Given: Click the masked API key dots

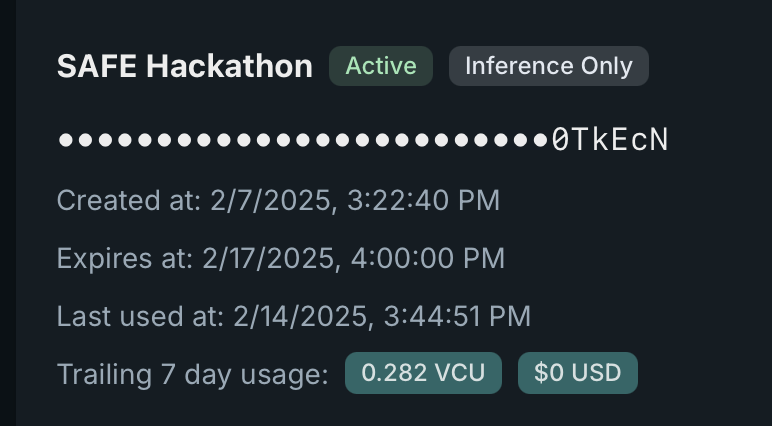Looking at the screenshot, I should (x=302, y=140).
